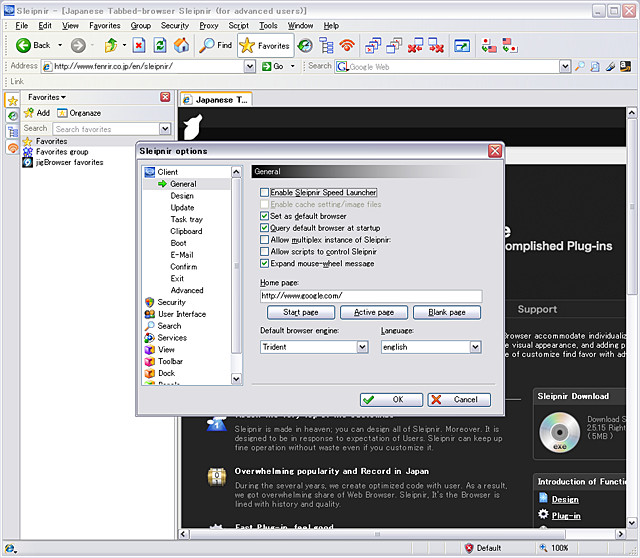Select User Interface in options tree
Screen dimensions: 640x558
(182, 314)
